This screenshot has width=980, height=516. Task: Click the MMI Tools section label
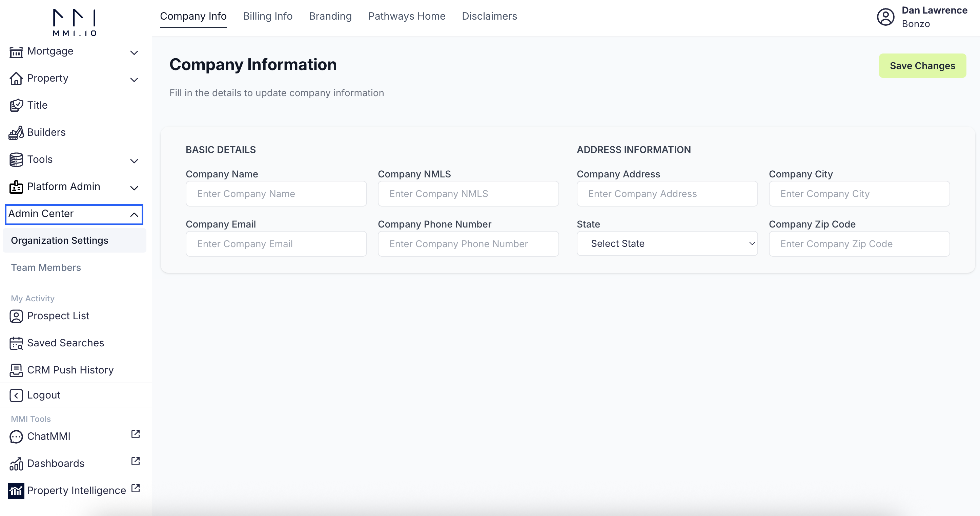pyautogui.click(x=31, y=419)
